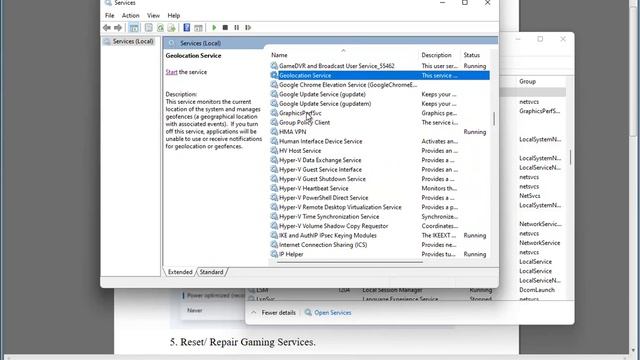Pause the service with the pause icon
Screen dimensions: 640x360
(x=237, y=28)
